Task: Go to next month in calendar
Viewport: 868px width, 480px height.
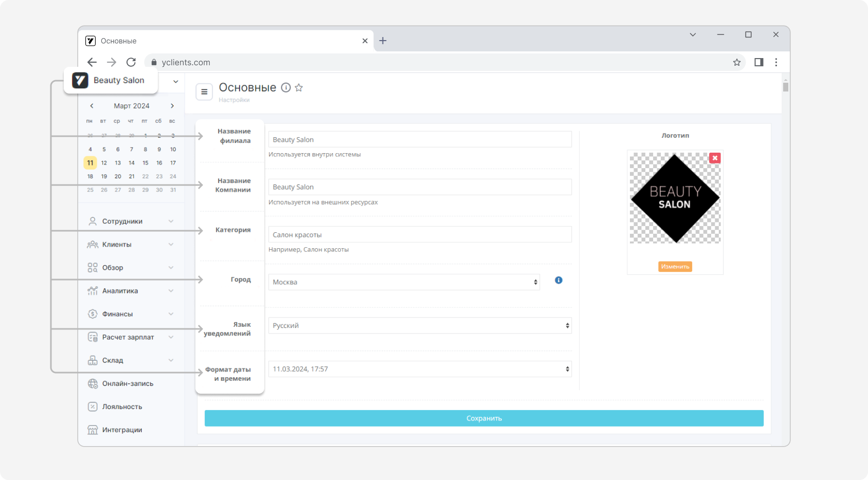Action: (x=172, y=106)
